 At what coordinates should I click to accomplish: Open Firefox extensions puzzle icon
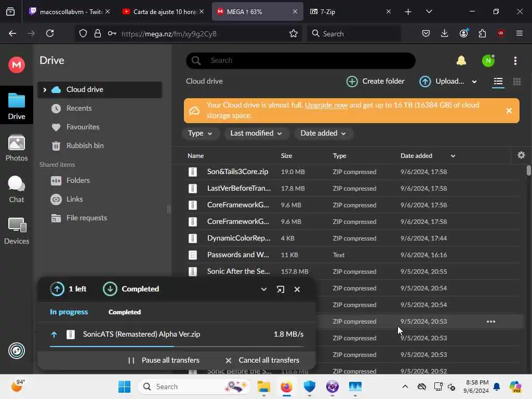point(482,33)
